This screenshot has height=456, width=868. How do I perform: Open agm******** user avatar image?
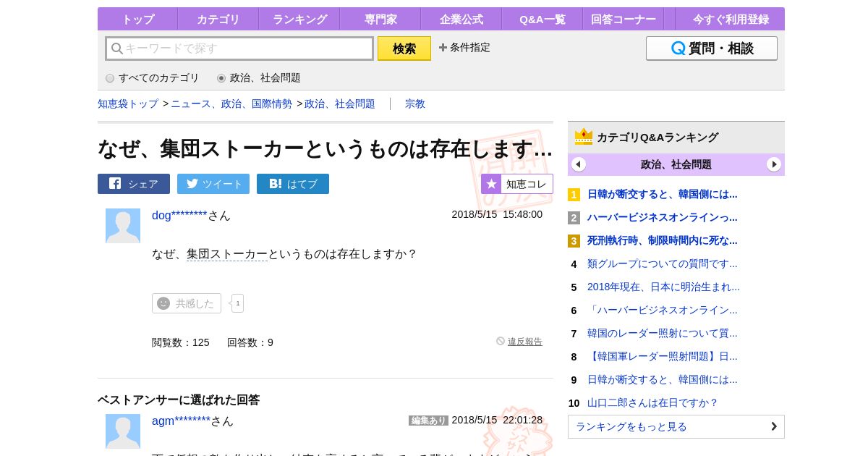[x=123, y=431]
